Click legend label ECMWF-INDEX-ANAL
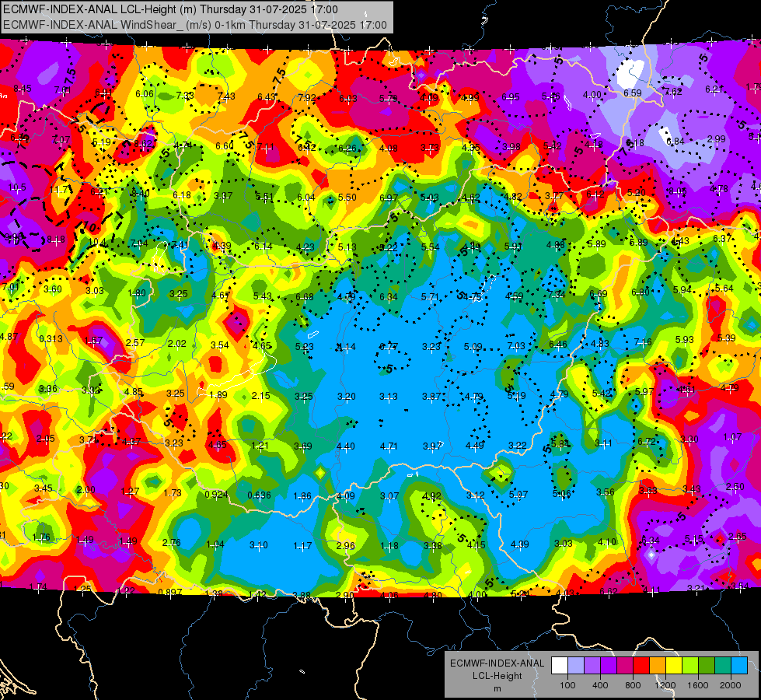 [497, 663]
